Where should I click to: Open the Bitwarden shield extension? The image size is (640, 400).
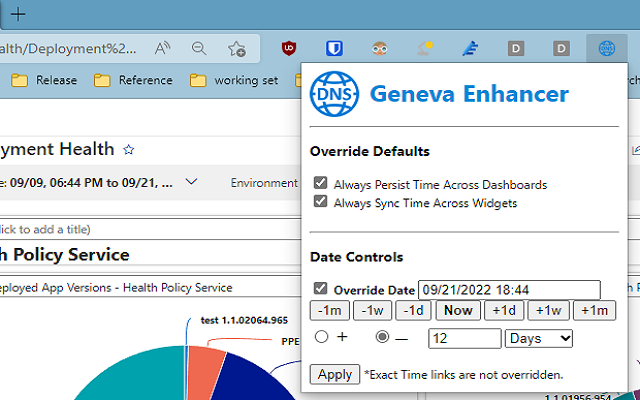point(334,49)
